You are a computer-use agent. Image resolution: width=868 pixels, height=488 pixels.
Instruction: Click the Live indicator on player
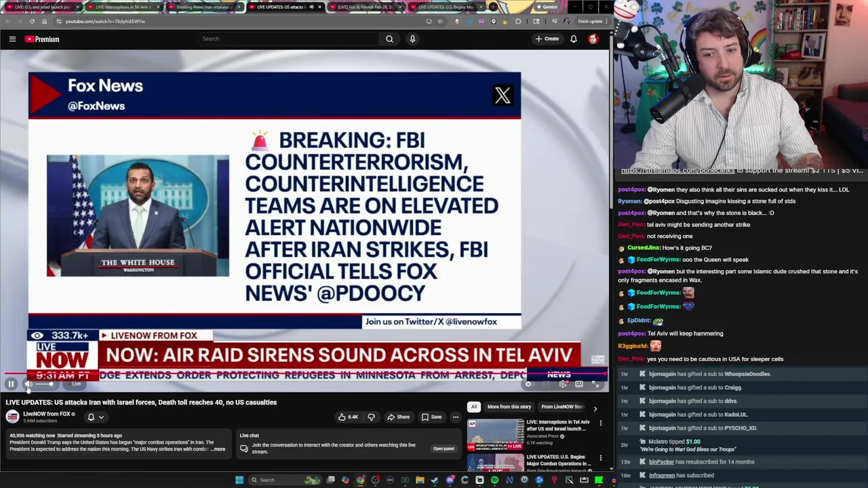[76, 384]
